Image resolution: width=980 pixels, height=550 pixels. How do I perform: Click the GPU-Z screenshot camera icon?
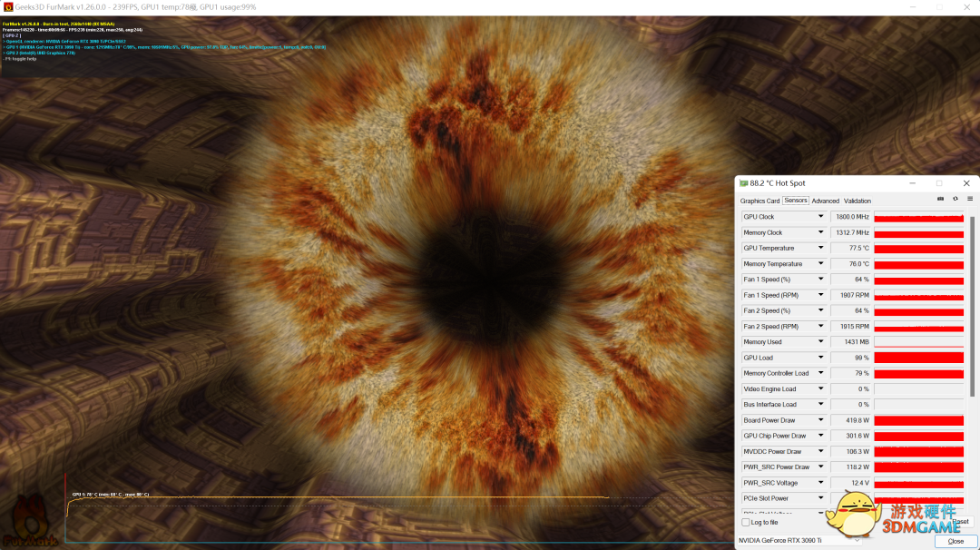(x=940, y=199)
